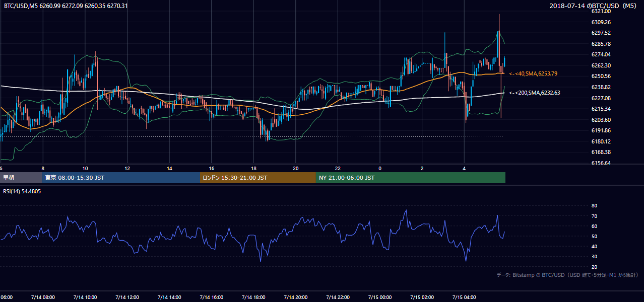Click the RSI 40 level label

pos(594,246)
